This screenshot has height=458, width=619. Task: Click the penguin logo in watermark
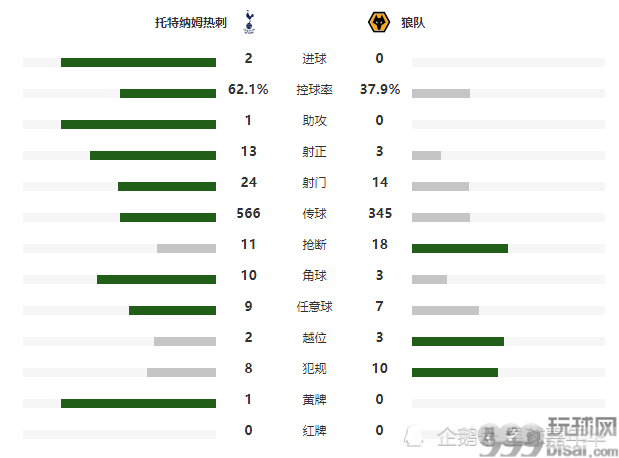[414, 436]
